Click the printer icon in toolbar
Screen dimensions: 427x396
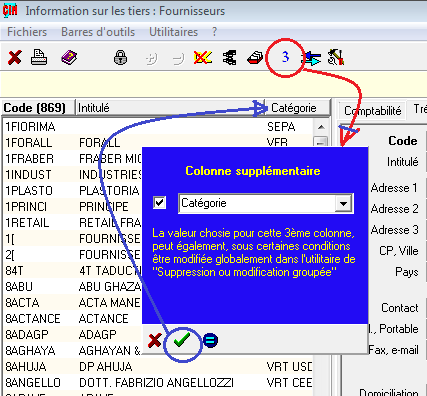point(39,57)
